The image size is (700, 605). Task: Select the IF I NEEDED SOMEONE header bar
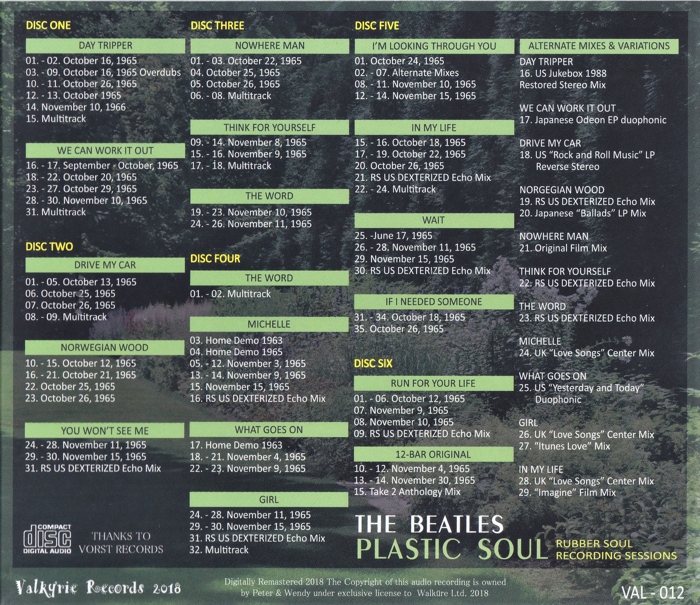434,302
